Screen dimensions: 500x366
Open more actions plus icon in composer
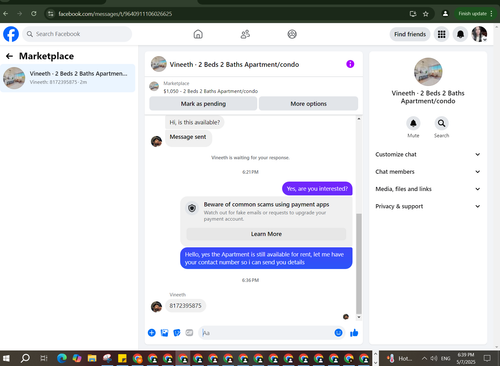coord(152,333)
